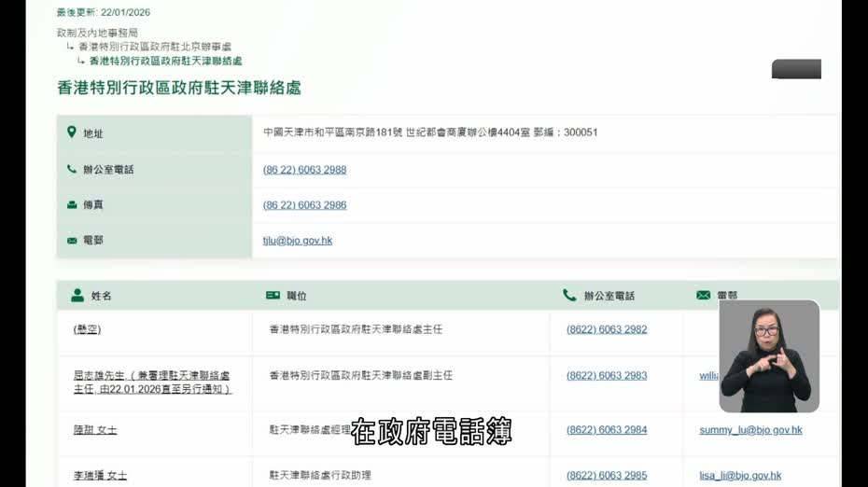Click the sign language interpreter video inset
The image size is (868, 487).
point(769,356)
